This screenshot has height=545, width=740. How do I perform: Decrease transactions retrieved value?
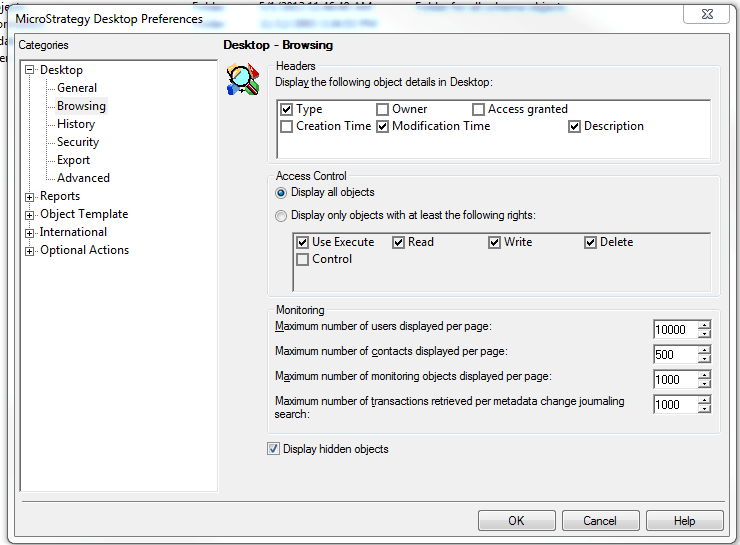coord(704,409)
